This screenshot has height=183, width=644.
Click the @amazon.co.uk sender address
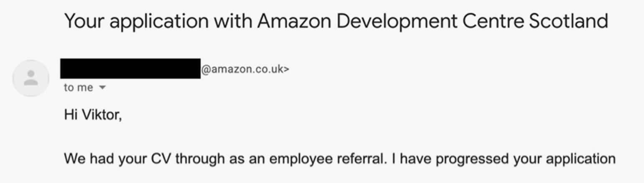pos(242,69)
